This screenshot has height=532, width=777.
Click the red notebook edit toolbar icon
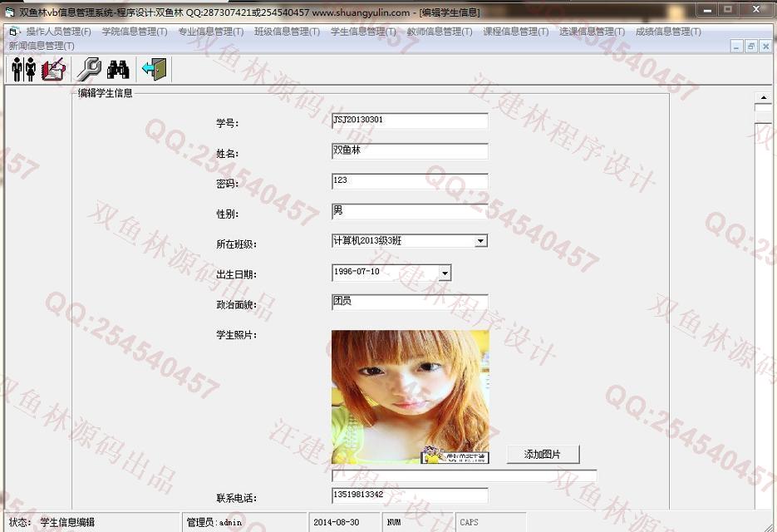[53, 69]
